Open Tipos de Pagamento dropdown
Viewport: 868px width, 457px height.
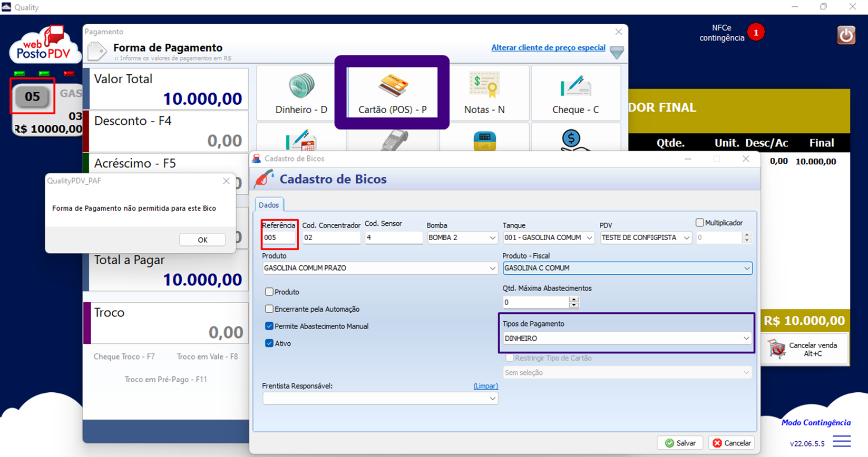pyautogui.click(x=627, y=339)
